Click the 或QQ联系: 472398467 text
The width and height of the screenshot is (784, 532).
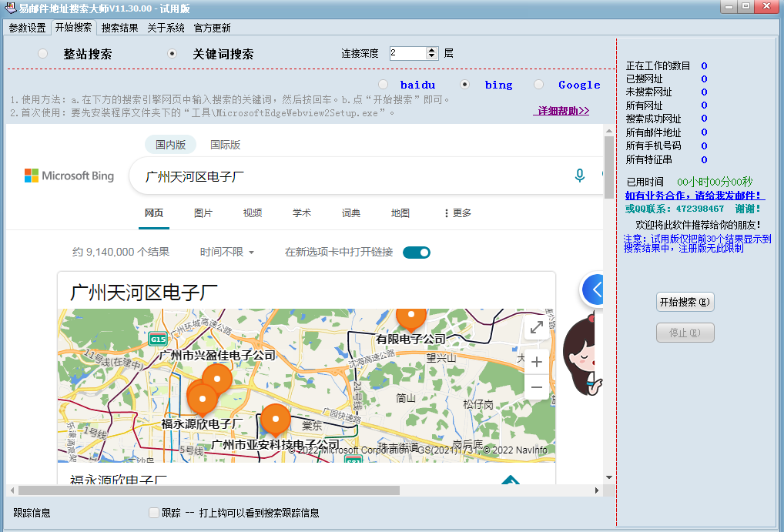[675, 209]
